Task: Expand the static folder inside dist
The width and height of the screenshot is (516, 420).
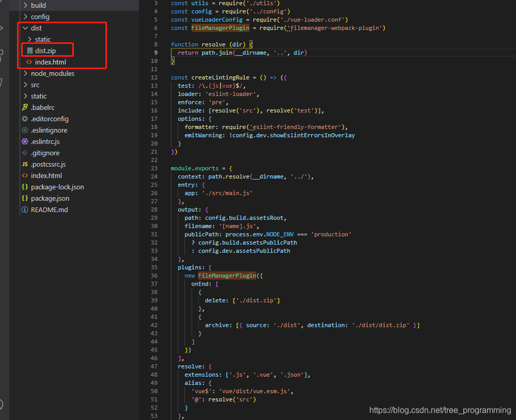Action: click(x=29, y=39)
